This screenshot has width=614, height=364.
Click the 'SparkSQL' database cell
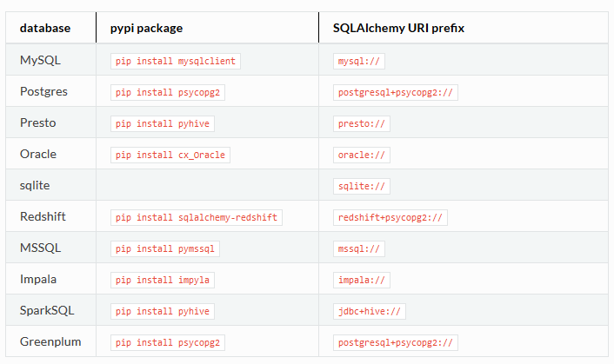[47, 310]
